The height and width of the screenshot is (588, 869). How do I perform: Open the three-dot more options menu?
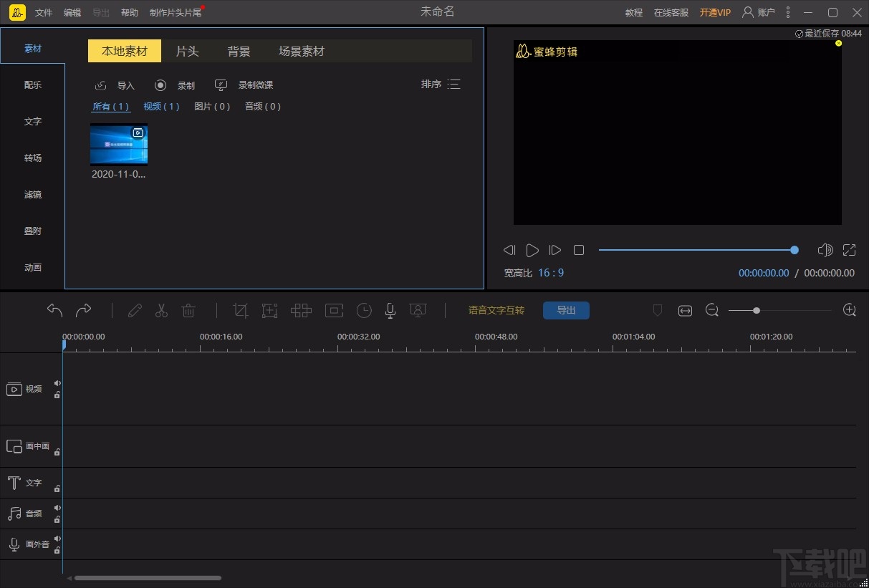click(788, 12)
